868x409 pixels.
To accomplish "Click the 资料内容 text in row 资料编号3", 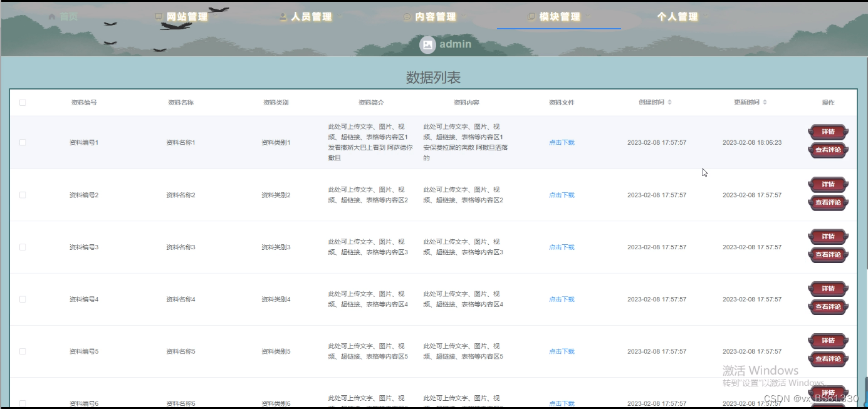I will point(464,247).
